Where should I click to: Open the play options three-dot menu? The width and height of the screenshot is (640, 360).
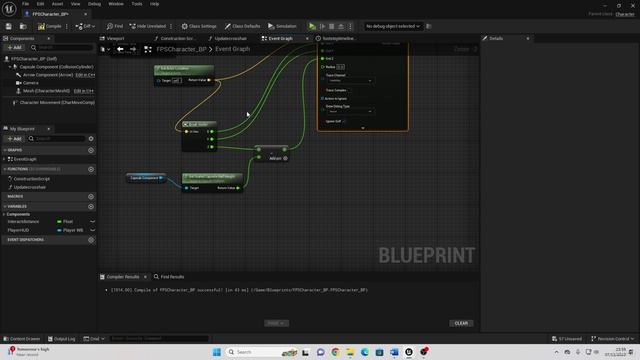(350, 26)
